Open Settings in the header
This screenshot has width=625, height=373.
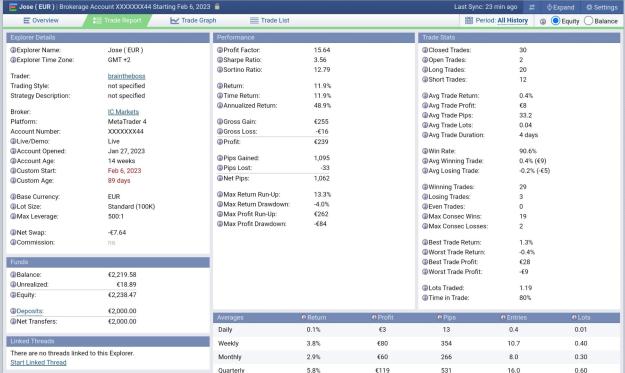(x=601, y=7)
